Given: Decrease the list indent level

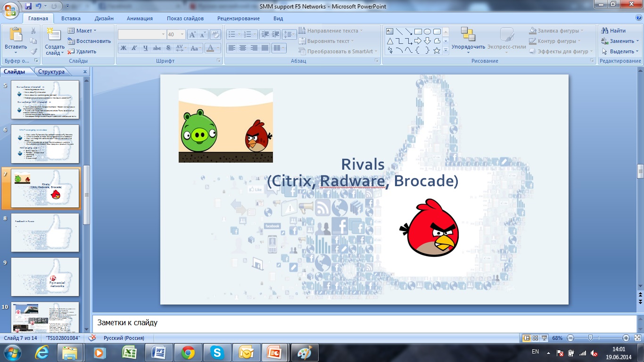Looking at the screenshot, I should [264, 34].
